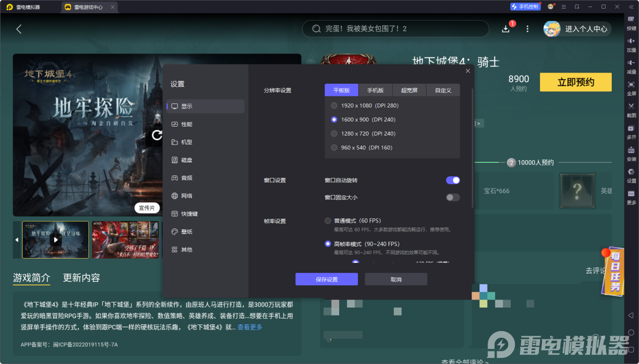Switch to 平板版 resolution tab

point(341,90)
